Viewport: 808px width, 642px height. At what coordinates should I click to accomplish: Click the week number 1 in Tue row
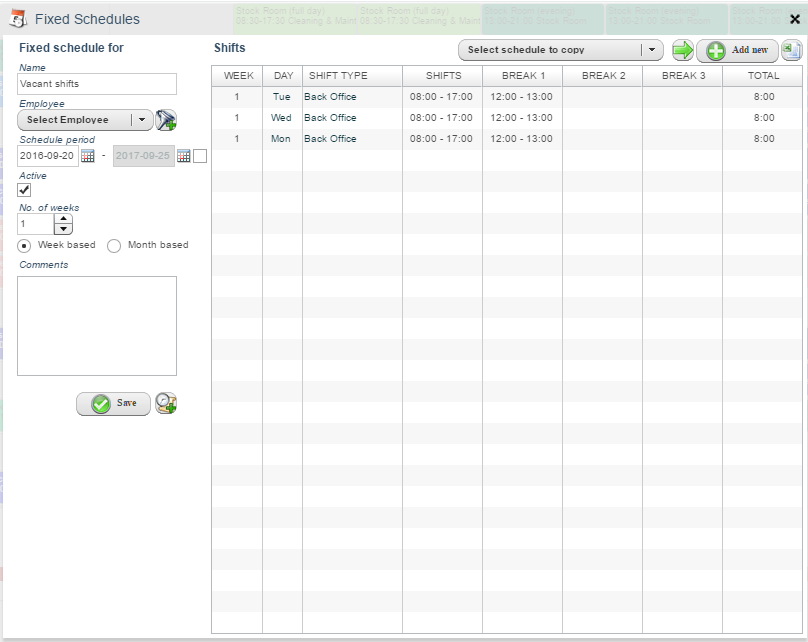pyautogui.click(x=237, y=97)
